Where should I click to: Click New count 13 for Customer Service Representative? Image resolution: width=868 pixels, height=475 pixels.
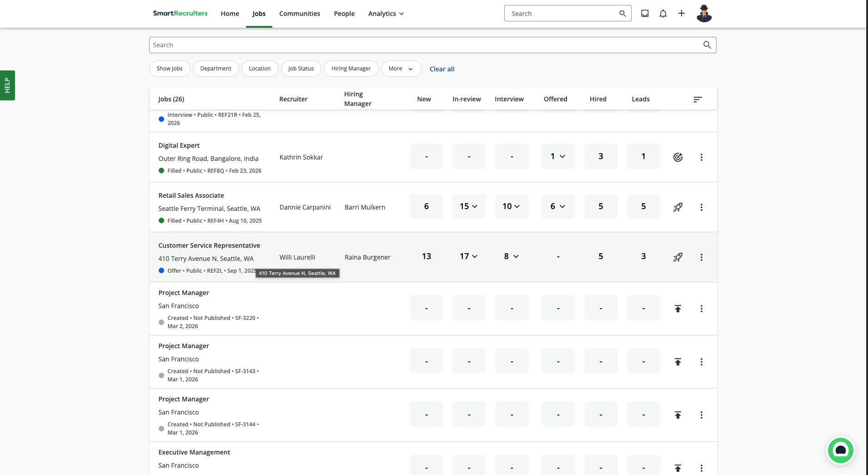[x=426, y=256]
